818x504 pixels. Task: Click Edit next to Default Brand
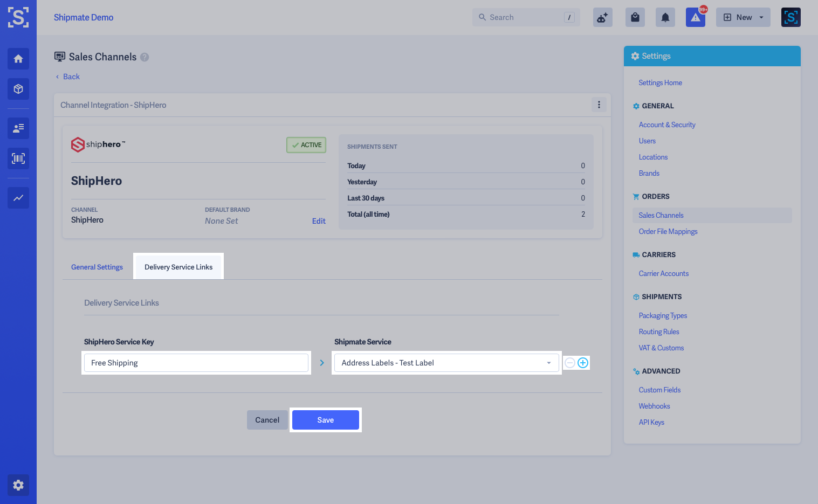(x=319, y=221)
